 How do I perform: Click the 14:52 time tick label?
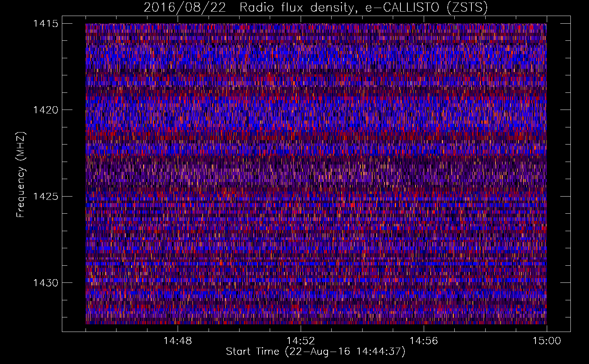tap(301, 341)
